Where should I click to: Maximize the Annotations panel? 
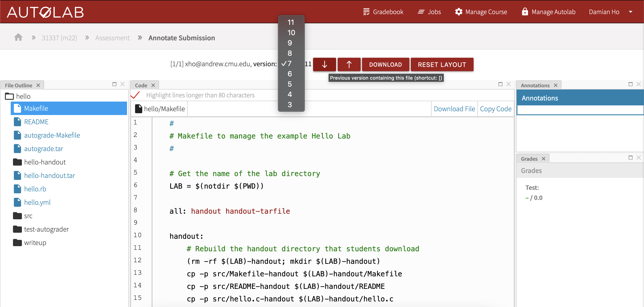[x=631, y=84]
